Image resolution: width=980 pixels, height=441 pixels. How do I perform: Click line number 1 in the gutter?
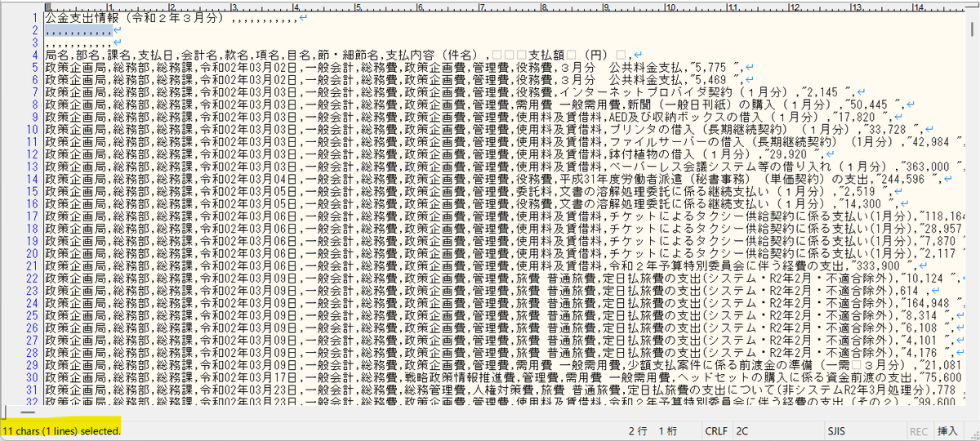click(x=34, y=17)
